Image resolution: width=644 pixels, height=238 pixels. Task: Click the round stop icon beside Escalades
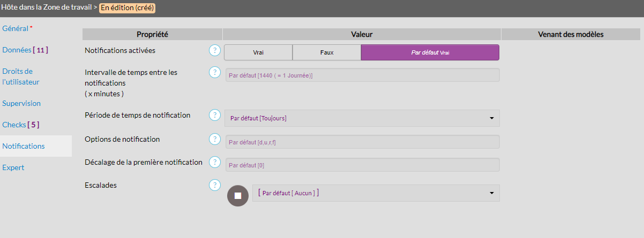coord(238,196)
